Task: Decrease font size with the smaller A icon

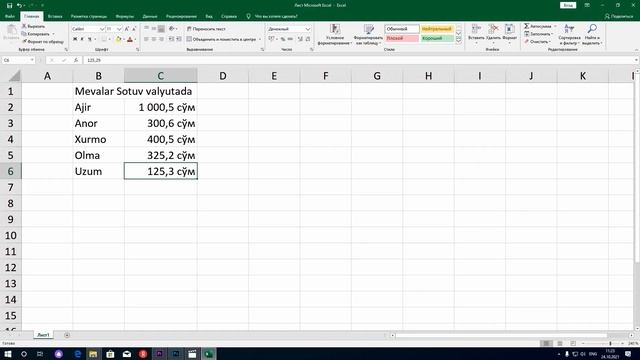Action: pyautogui.click(x=134, y=29)
